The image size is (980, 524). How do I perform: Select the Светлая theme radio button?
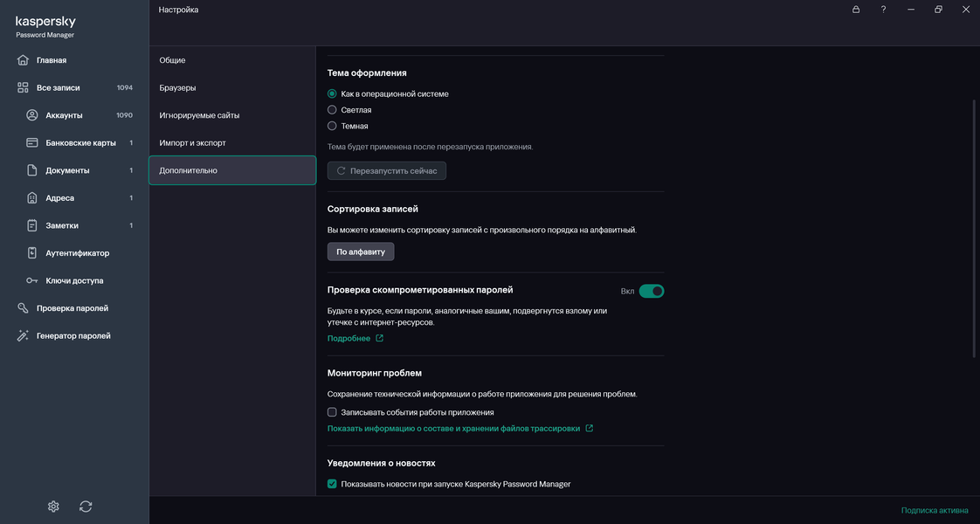tap(332, 110)
